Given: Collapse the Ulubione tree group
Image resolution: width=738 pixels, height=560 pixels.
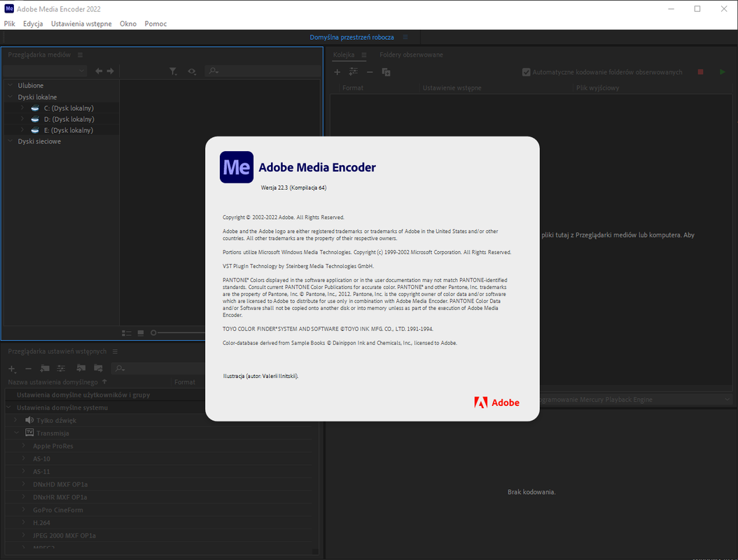Looking at the screenshot, I should [10, 85].
